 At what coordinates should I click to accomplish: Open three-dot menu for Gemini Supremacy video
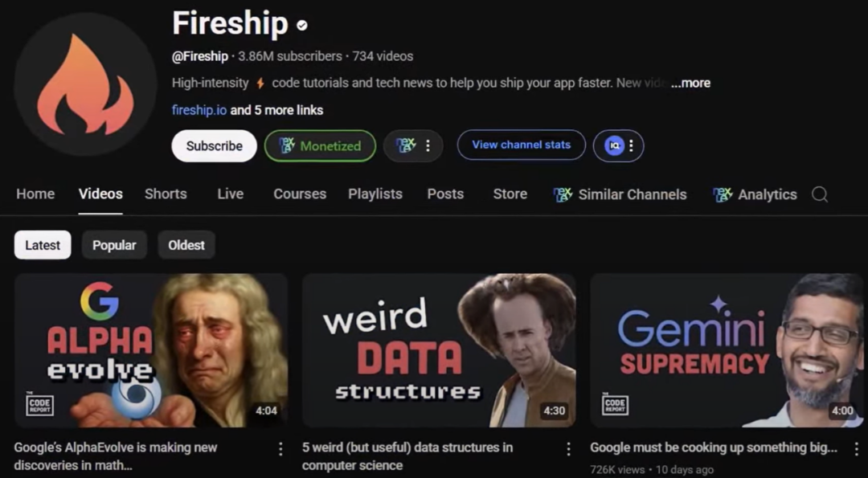[x=857, y=449]
